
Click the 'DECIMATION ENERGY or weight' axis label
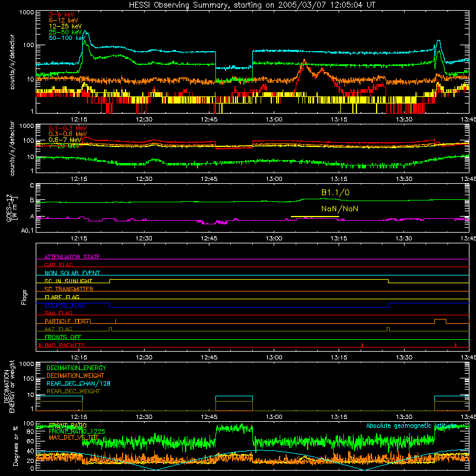tap(9, 386)
